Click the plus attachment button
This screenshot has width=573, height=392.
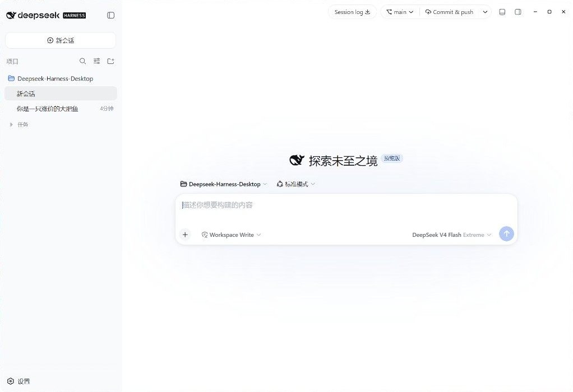click(185, 234)
